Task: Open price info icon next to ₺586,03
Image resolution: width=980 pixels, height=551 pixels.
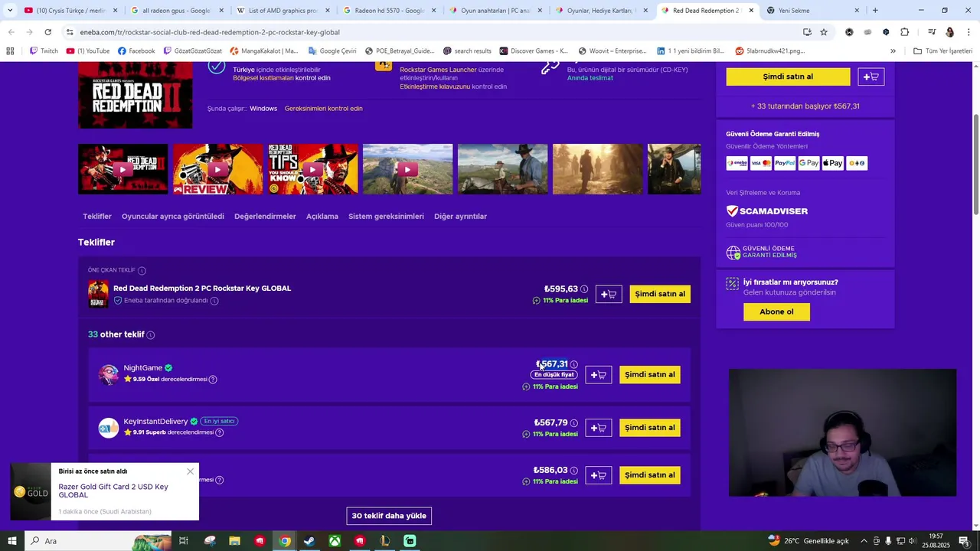Action: (x=573, y=471)
